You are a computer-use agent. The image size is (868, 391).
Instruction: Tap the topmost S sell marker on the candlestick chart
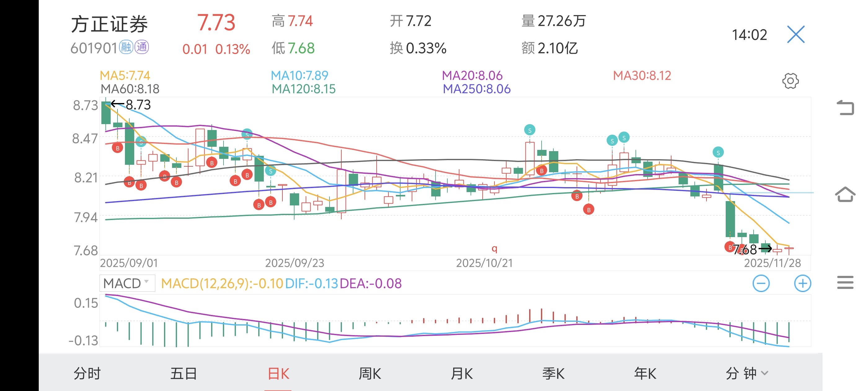point(529,130)
